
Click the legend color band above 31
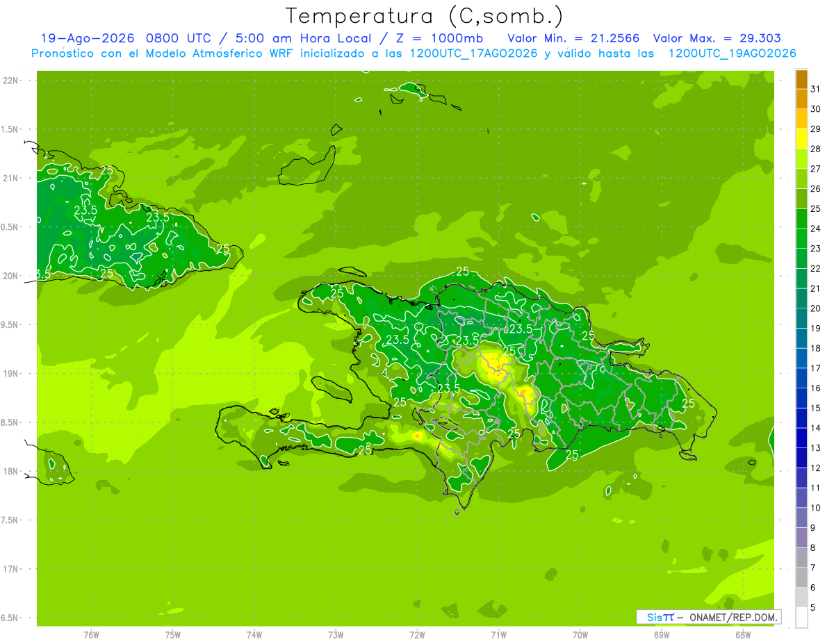tap(801, 79)
